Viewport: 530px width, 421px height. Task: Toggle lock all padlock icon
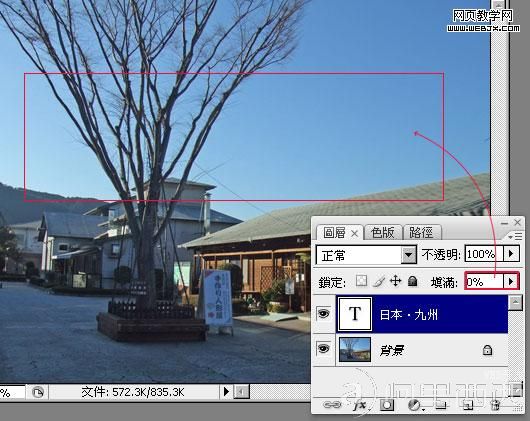pos(412,281)
